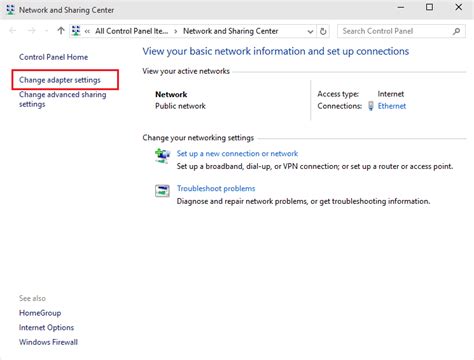Click the new connection setup icon

(x=162, y=156)
